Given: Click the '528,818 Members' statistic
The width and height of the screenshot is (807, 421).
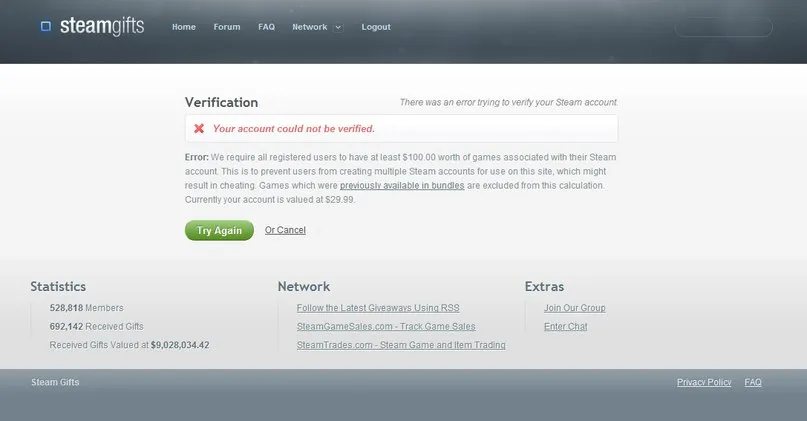Looking at the screenshot, I should pyautogui.click(x=86, y=308).
